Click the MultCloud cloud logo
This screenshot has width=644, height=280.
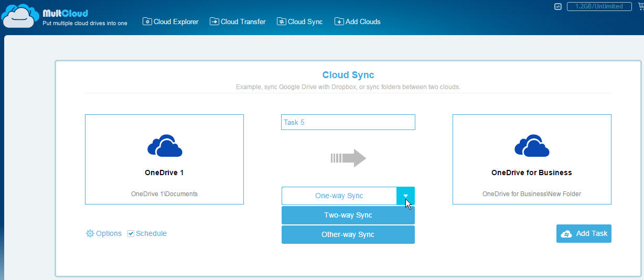[20, 16]
